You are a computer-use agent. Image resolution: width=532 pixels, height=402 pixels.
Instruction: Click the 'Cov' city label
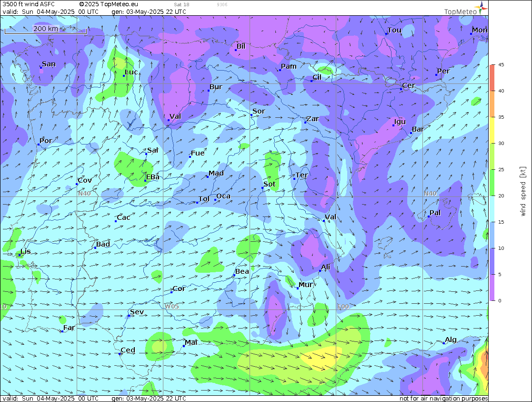pos(85,180)
